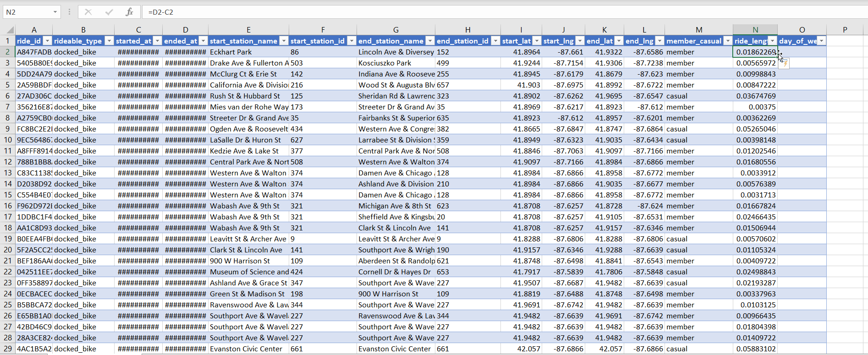The image size is (868, 355).
Task: Click the 0.03674769 ride length cell
Action: coord(755,96)
